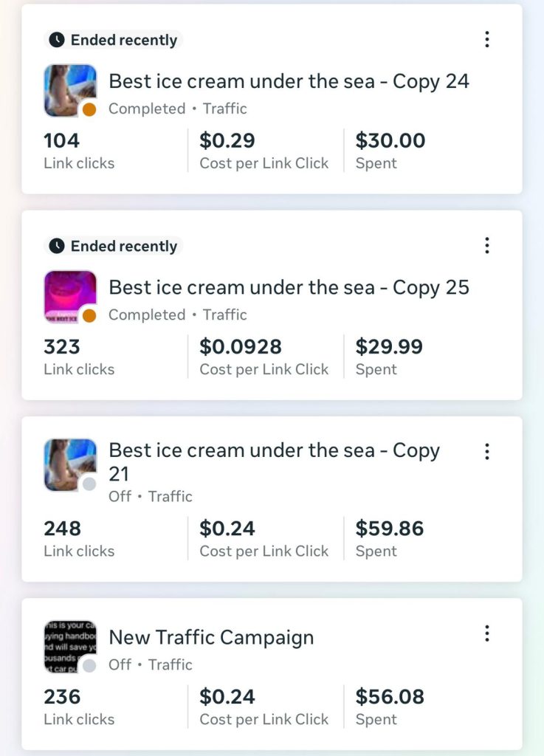The image size is (544, 756).
Task: Open 'Best ice cream under the sea - Copy 24'
Action: pos(289,81)
